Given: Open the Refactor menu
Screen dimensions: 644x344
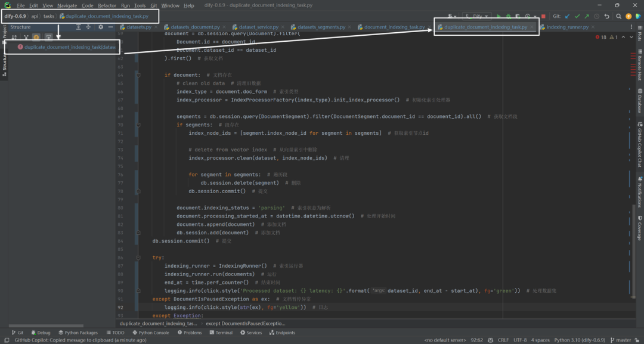Looking at the screenshot, I should tap(107, 6).
